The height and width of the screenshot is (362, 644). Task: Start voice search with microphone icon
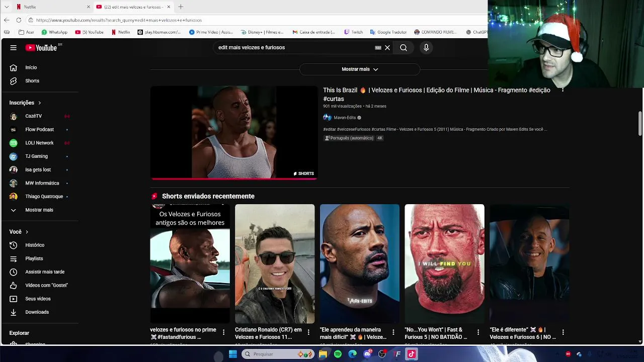tap(426, 48)
